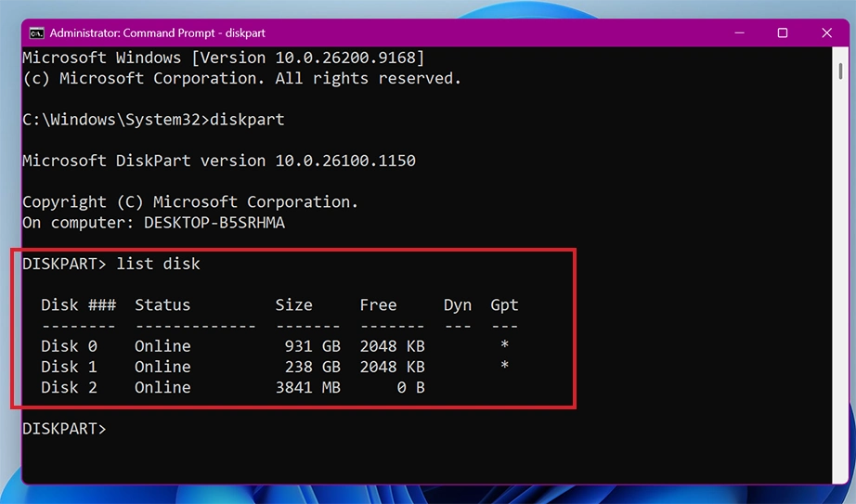Screen dimensions: 856x504
Task: Click the 'Disk 2' row label
Action: pos(70,388)
